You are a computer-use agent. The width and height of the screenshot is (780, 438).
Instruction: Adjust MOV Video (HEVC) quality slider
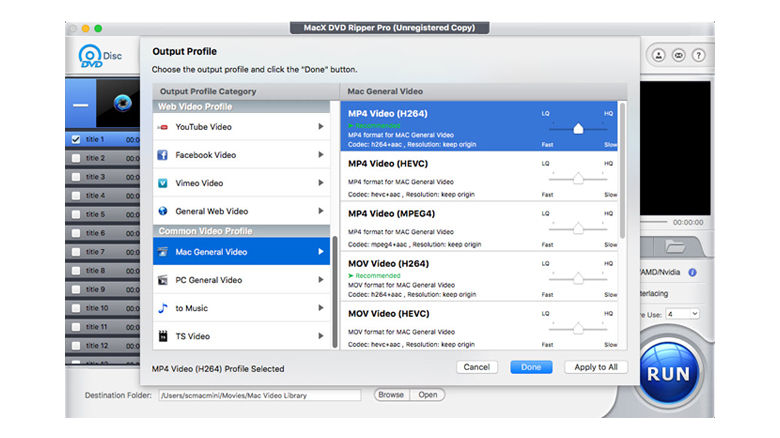(x=578, y=329)
